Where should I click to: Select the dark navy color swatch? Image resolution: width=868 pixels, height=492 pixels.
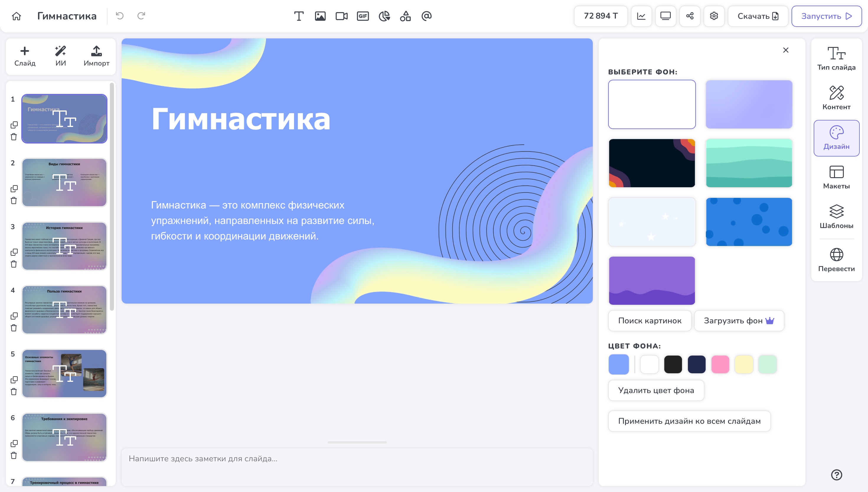click(696, 364)
